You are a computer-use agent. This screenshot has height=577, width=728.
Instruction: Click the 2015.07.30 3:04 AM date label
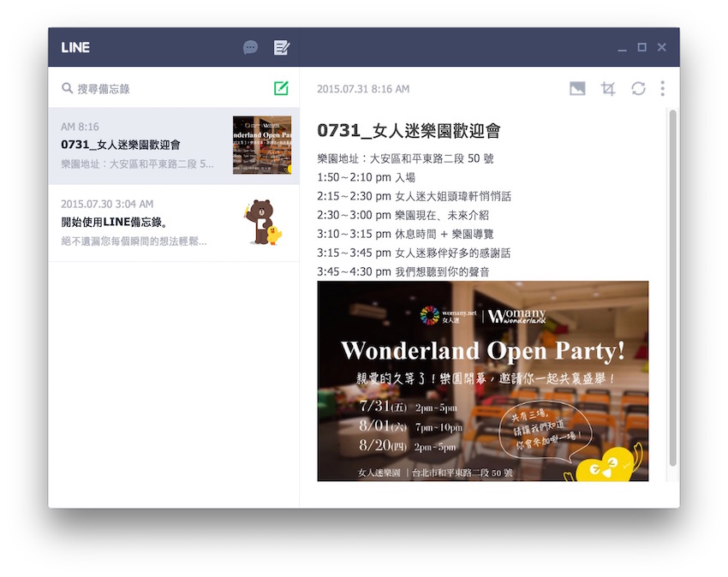(x=107, y=204)
